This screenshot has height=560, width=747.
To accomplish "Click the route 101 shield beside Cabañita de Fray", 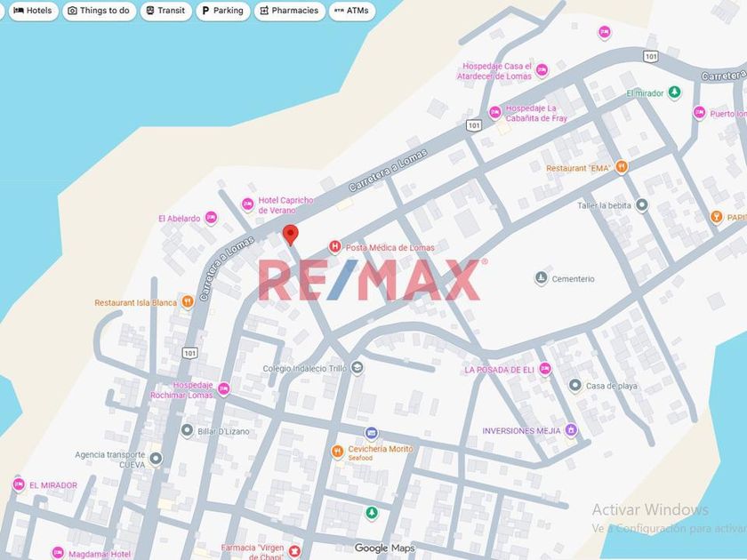I will pyautogui.click(x=473, y=125).
